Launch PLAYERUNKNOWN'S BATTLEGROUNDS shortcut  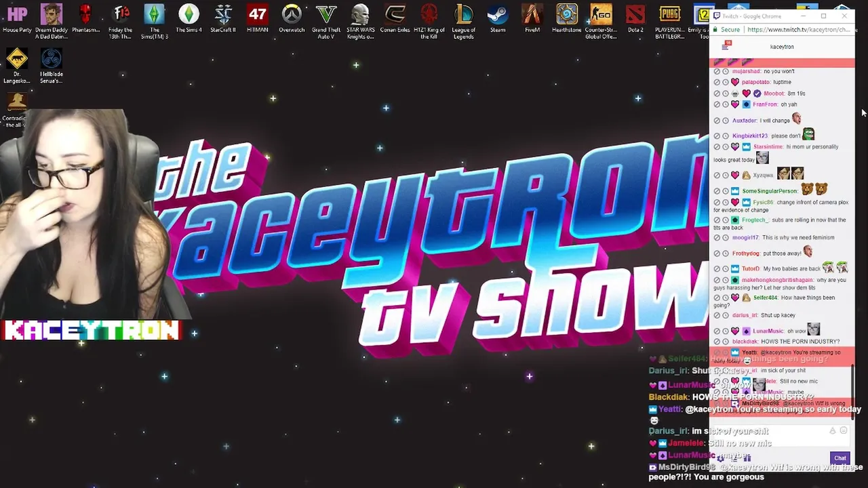[670, 22]
